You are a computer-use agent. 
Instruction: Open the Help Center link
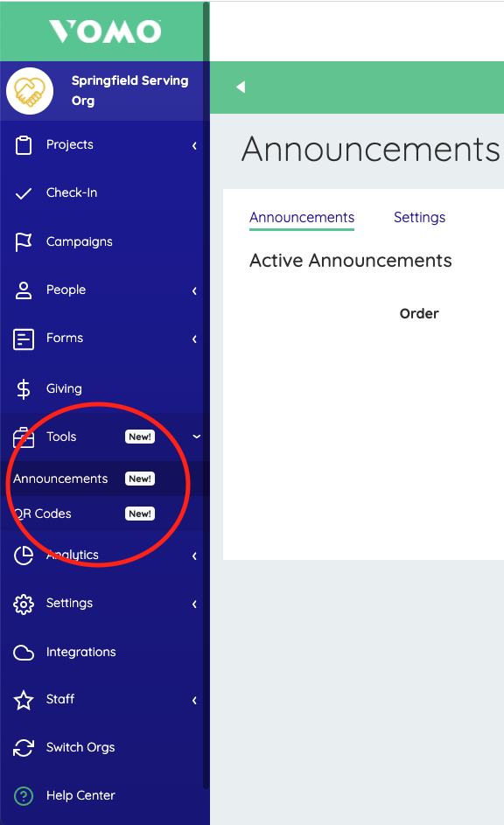pyautogui.click(x=80, y=795)
